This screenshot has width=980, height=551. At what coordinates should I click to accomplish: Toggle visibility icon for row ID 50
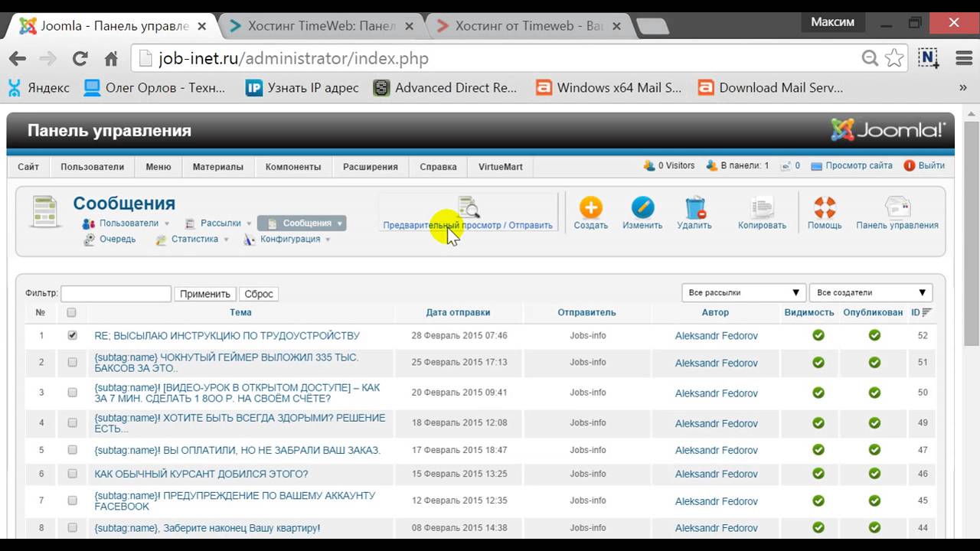click(x=818, y=393)
